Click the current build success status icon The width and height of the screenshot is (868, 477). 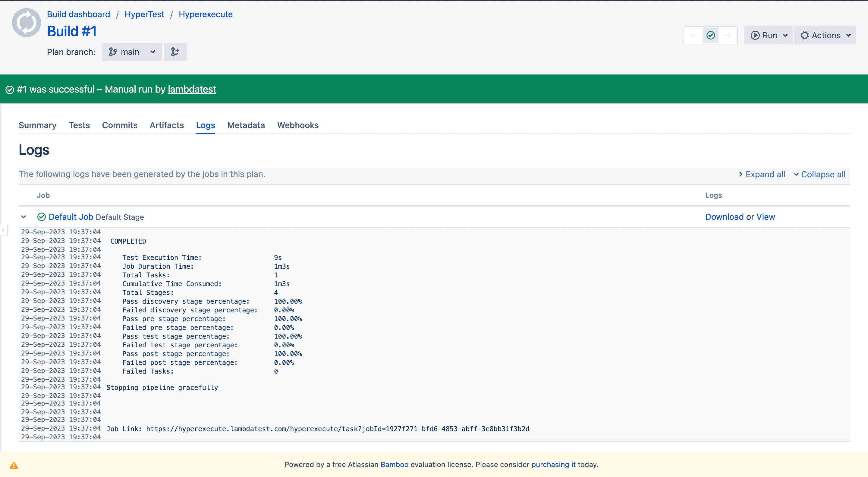[711, 35]
